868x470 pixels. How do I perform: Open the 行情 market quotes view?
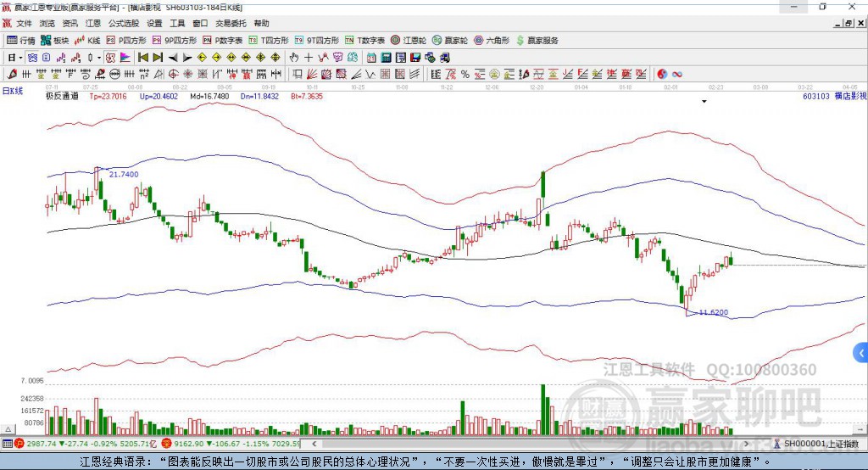point(21,41)
